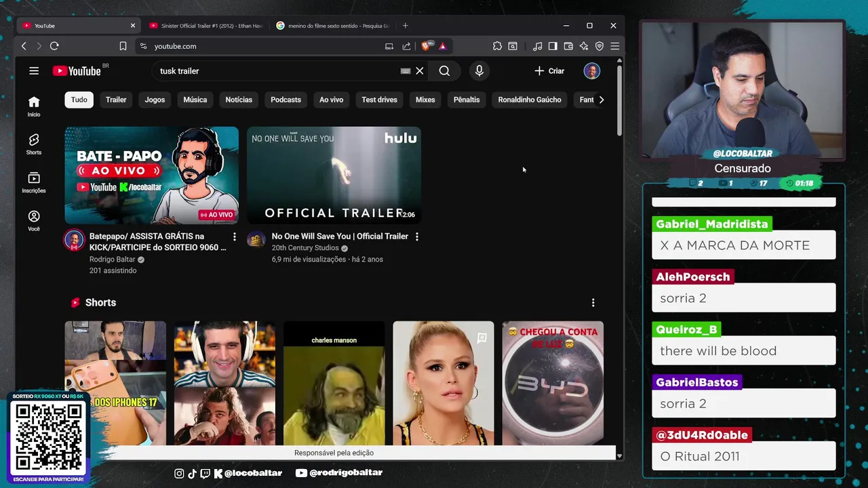Select the Ronaldinho Gaúcho filter chip

click(x=530, y=100)
